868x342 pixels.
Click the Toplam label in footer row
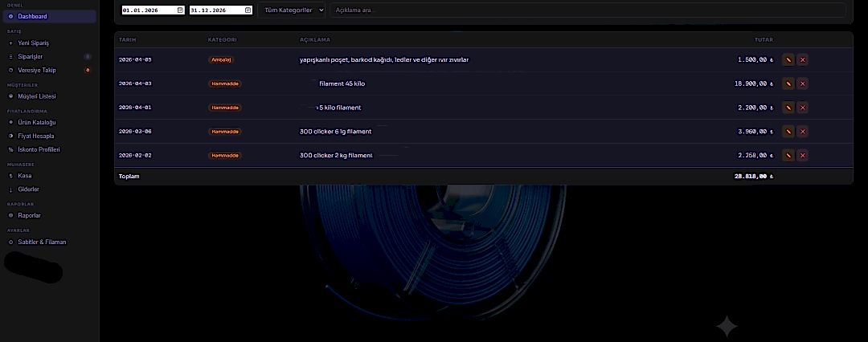(129, 177)
